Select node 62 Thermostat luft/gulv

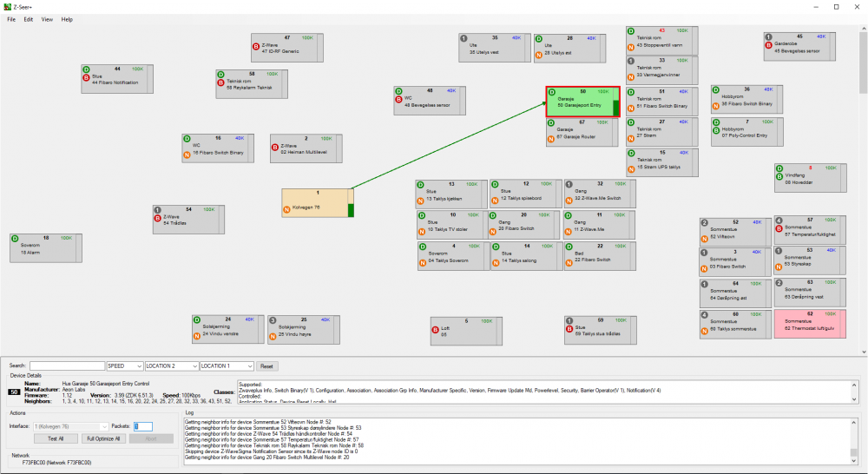coord(807,323)
